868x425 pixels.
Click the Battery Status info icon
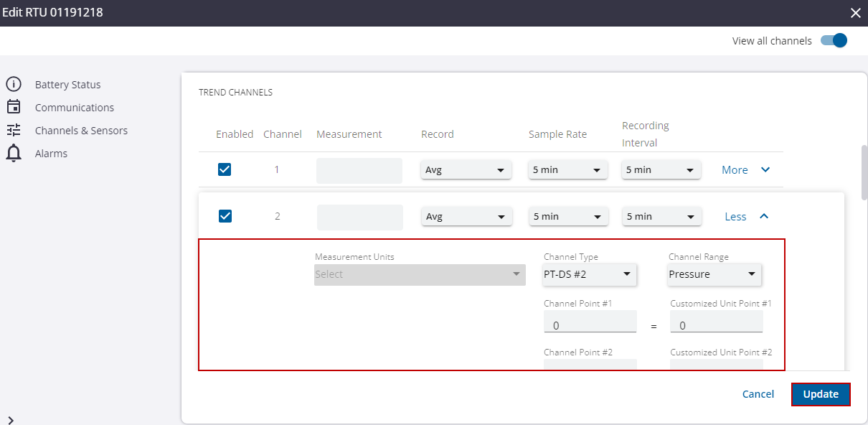point(14,84)
